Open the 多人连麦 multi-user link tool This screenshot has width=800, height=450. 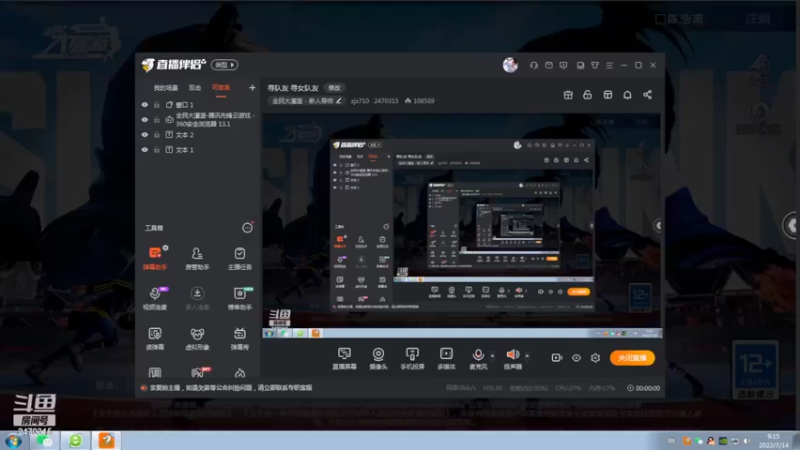(x=197, y=298)
